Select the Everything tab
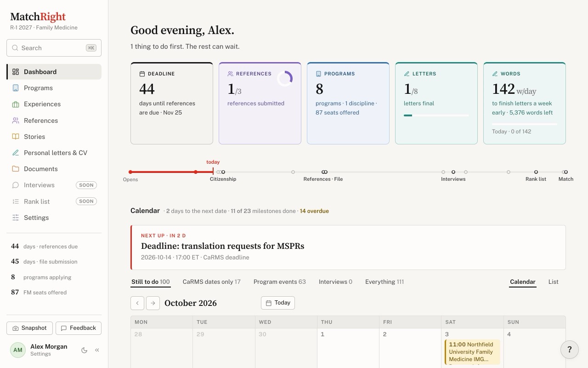 click(x=384, y=282)
